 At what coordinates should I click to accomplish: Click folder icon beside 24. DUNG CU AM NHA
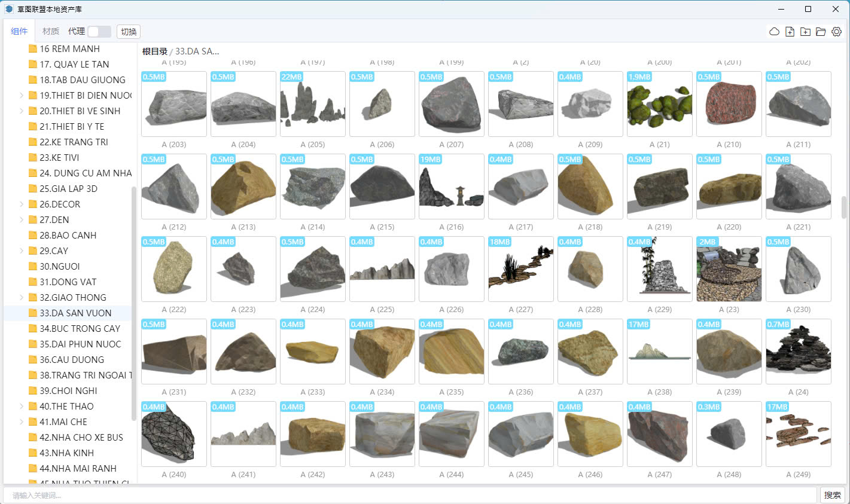tap(33, 173)
